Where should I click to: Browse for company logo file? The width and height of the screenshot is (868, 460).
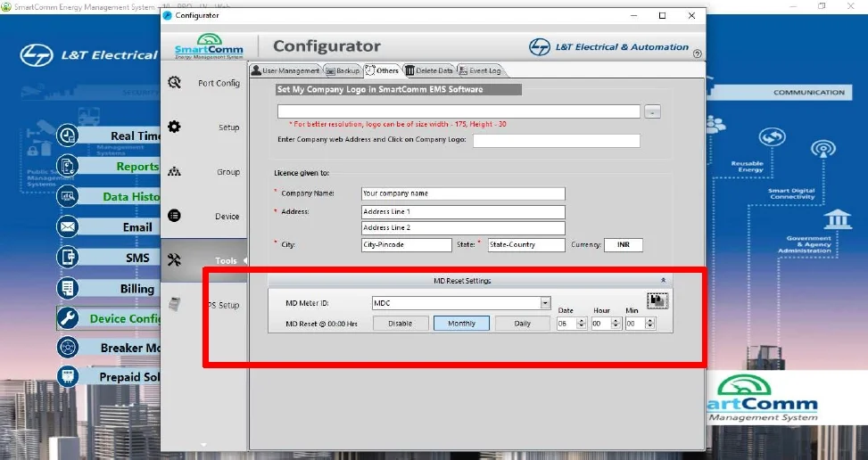(x=653, y=111)
